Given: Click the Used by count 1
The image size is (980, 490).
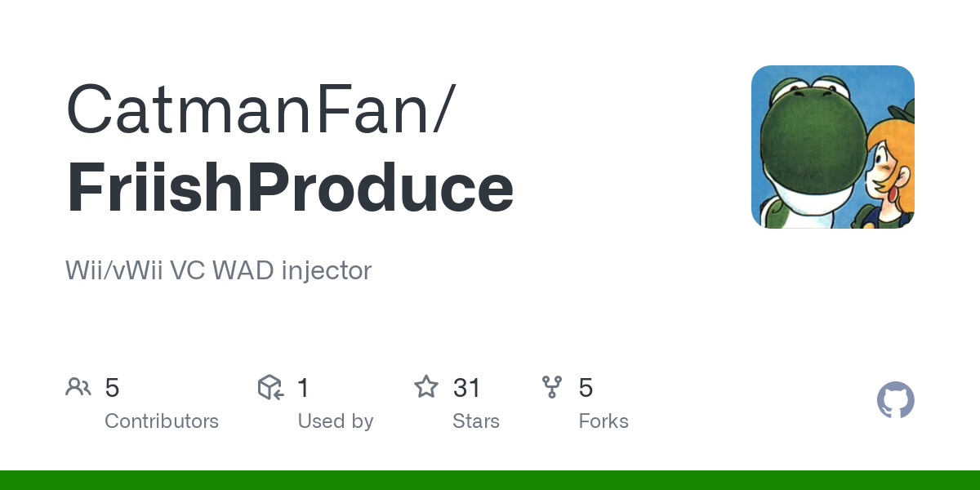Looking at the screenshot, I should pos(303,387).
